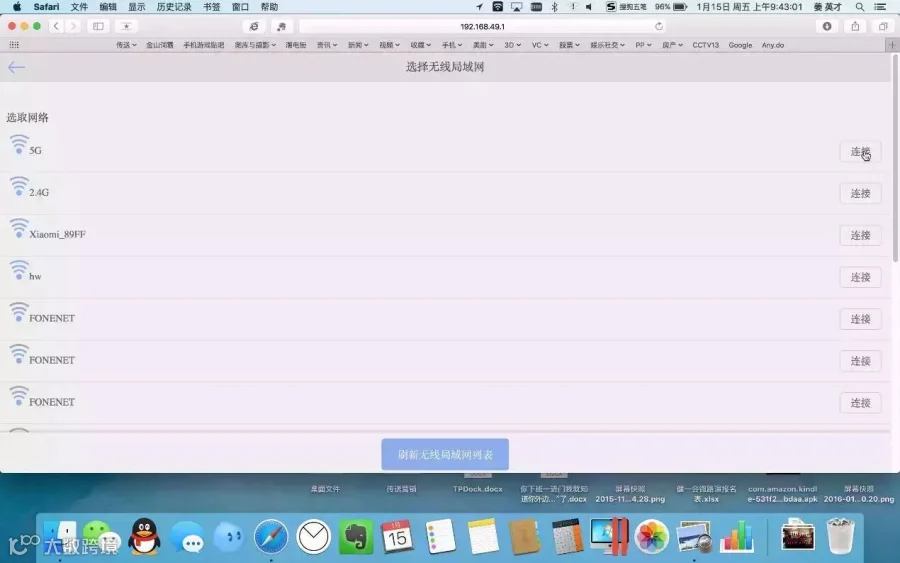Viewport: 900px width, 563px height.
Task: Open the 显示 menu
Action: [137, 7]
